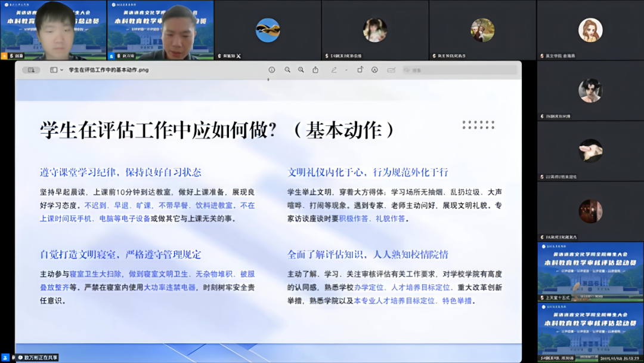
Task: Click the 上天堂十五式 participant video tile
Action: 590,271
